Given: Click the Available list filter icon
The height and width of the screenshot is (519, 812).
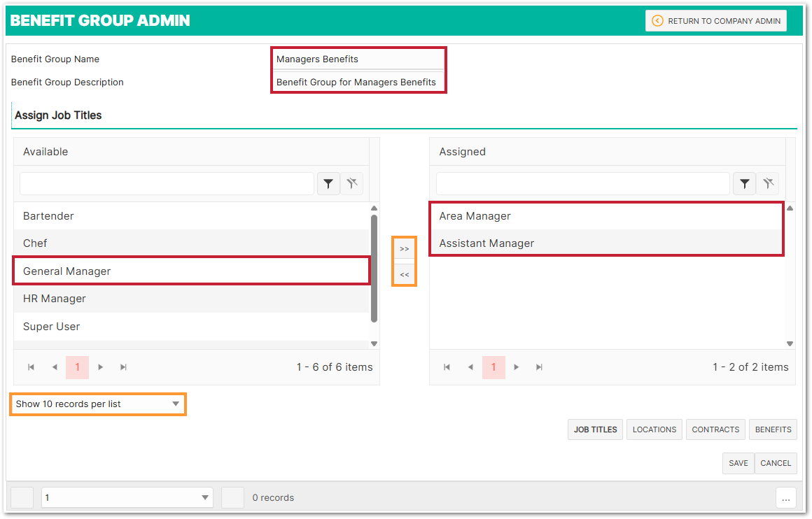Looking at the screenshot, I should (328, 184).
